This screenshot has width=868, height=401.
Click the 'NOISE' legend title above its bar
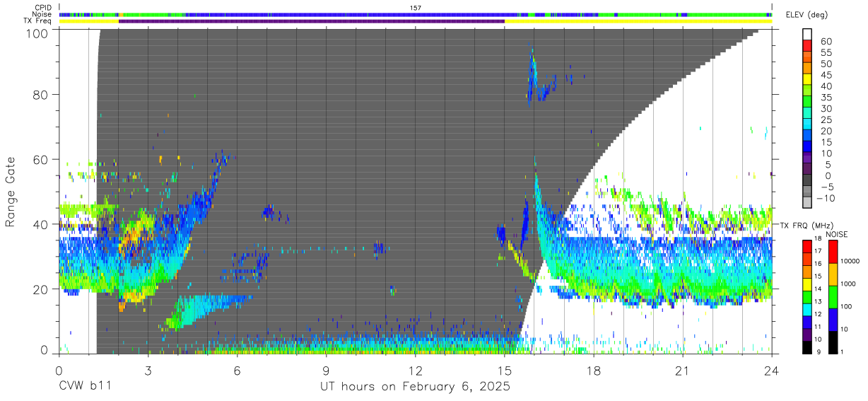837,234
